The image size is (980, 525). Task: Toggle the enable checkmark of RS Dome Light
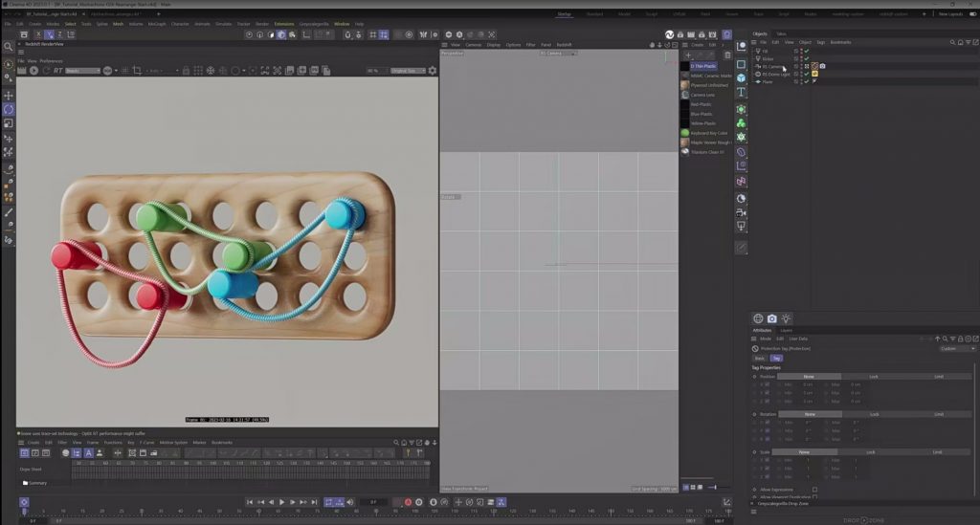tap(806, 74)
